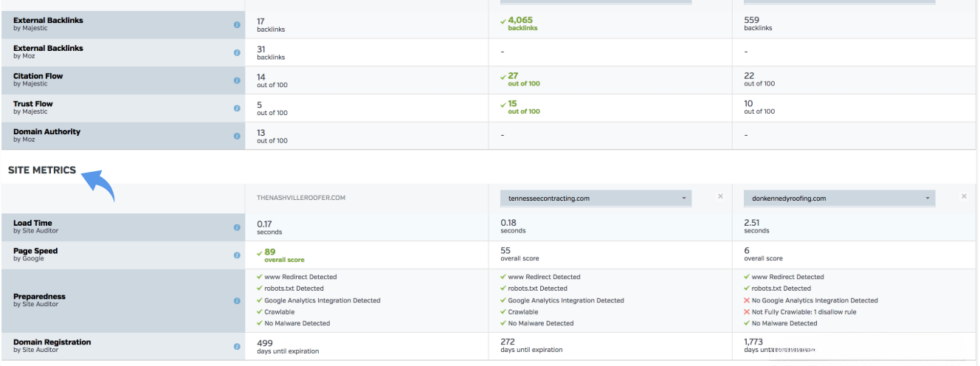
Task: Click the Page Speed by Google label
Action: point(35,254)
